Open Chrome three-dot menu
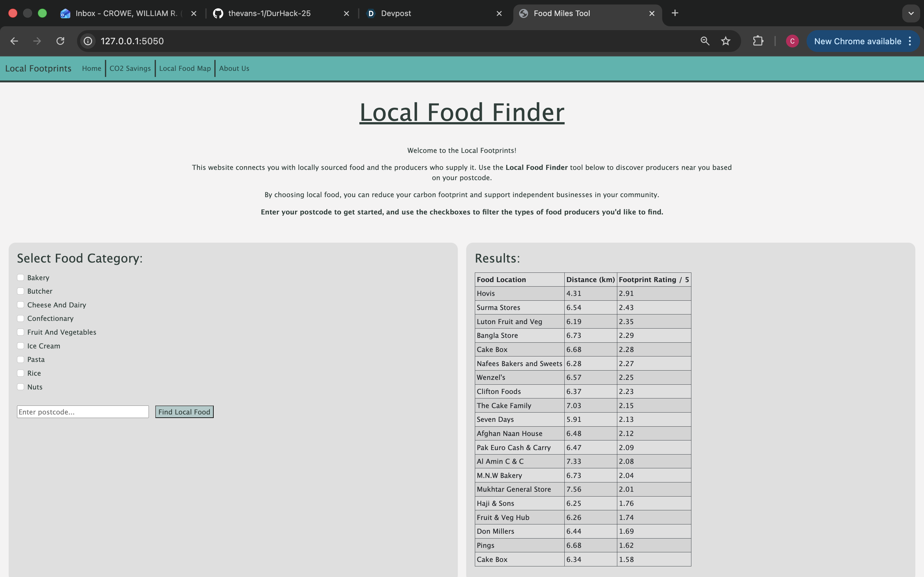The width and height of the screenshot is (924, 577). click(910, 41)
